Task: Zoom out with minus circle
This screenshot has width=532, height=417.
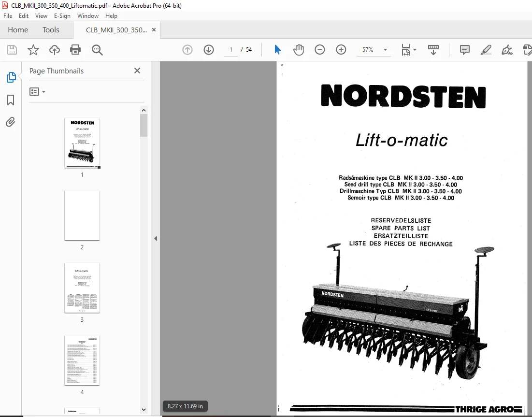Action: point(319,50)
